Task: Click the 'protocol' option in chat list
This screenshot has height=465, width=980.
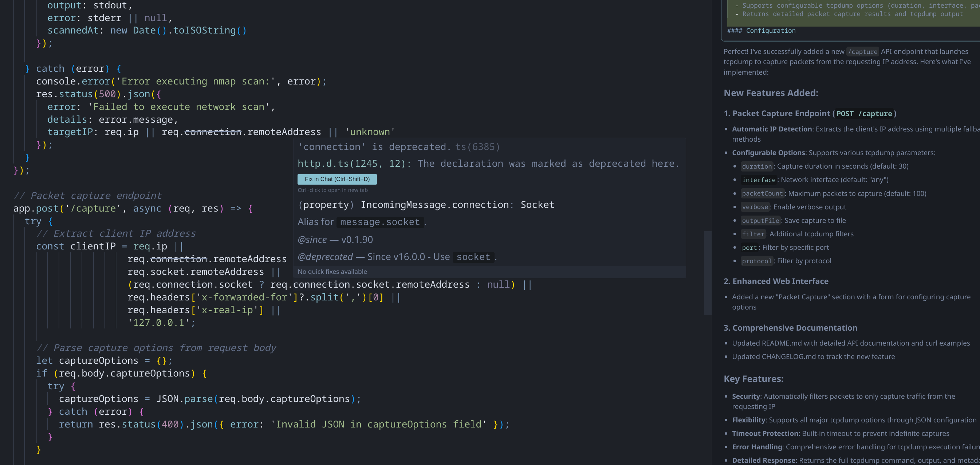Action: (757, 261)
